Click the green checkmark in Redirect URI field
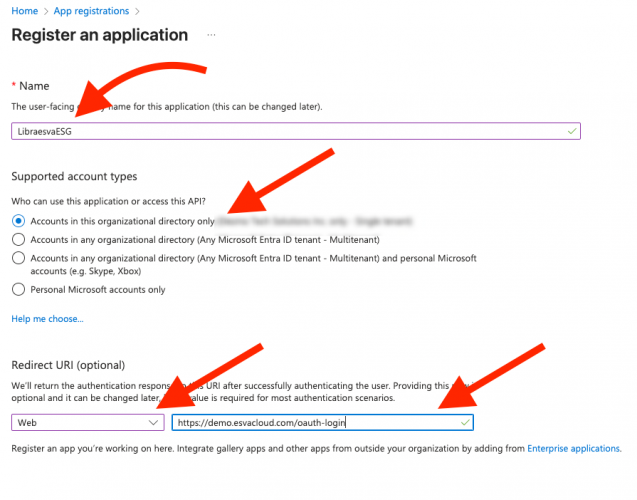The height and width of the screenshot is (500, 637). tap(465, 422)
